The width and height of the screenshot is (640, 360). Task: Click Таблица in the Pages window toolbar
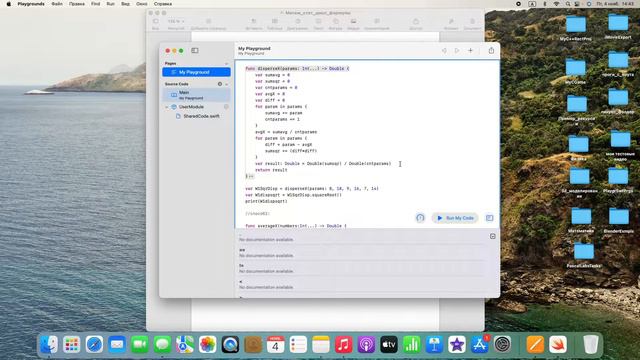pos(275,24)
